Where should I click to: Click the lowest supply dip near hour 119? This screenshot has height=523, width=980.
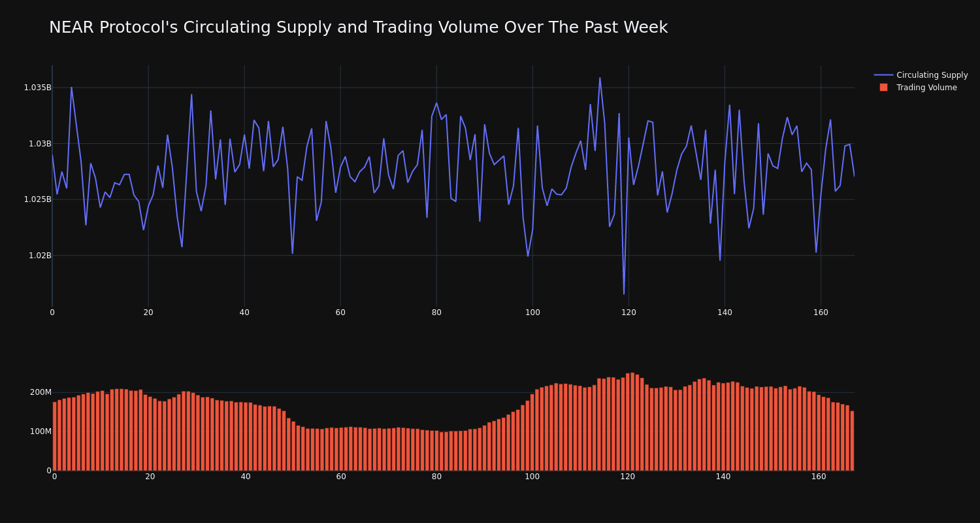(x=624, y=294)
